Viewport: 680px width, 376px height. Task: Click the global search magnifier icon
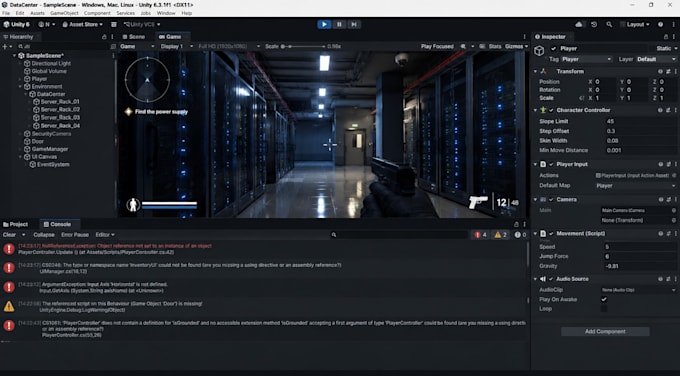coord(609,24)
